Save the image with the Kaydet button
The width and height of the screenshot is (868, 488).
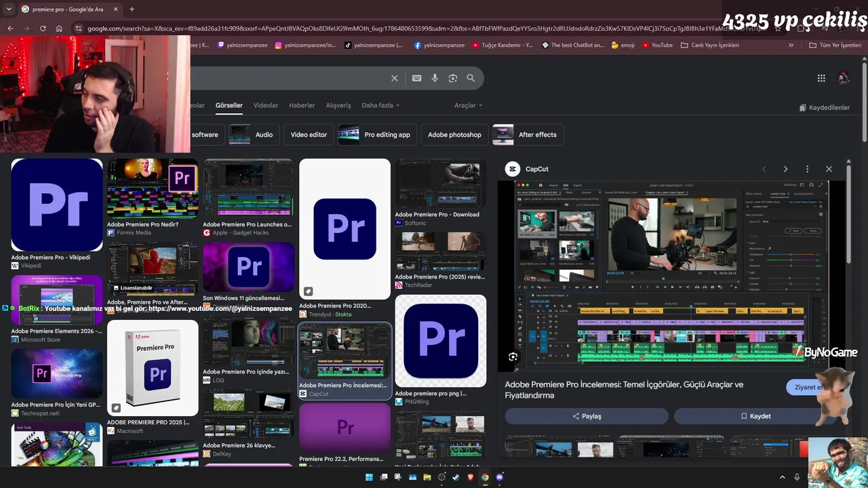click(x=755, y=416)
